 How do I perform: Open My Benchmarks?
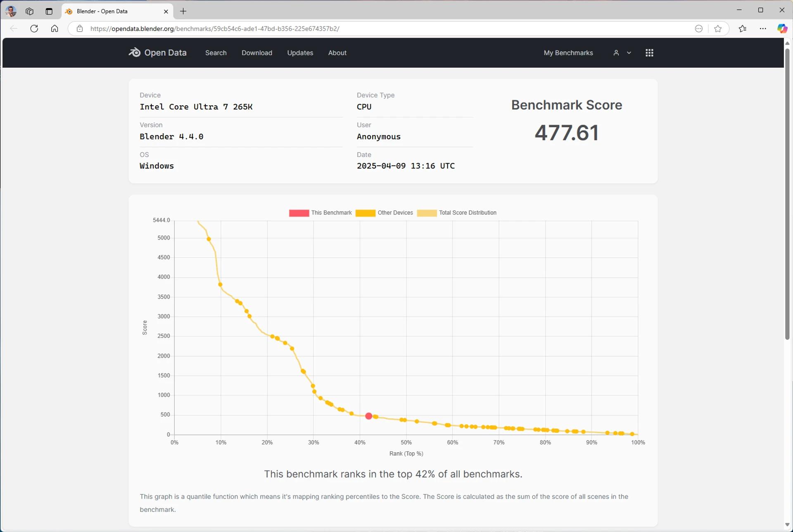568,53
